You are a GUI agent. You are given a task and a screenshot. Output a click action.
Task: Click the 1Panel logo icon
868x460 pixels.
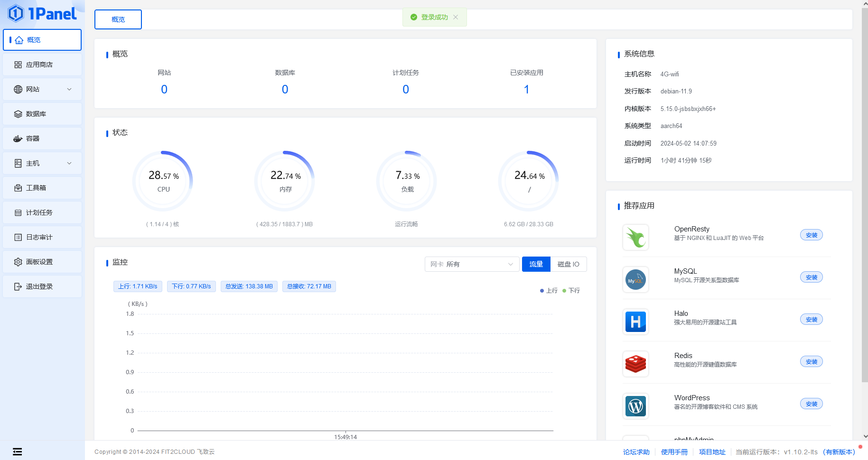click(x=16, y=13)
